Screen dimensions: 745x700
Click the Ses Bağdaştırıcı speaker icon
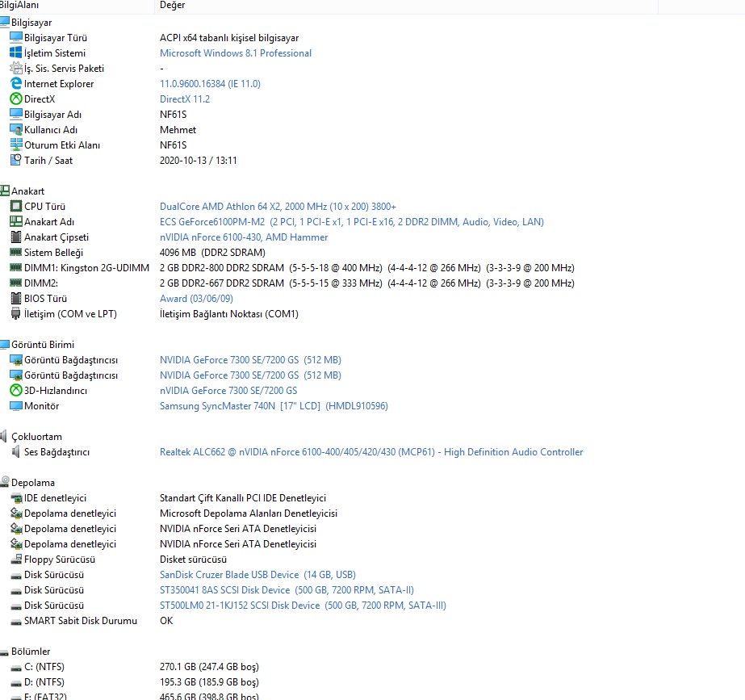click(x=16, y=452)
